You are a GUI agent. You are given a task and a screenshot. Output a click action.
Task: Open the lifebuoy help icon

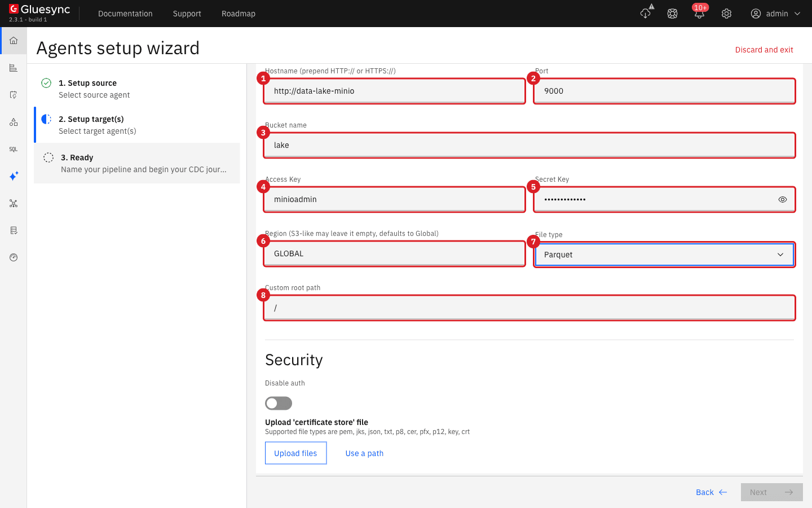pos(672,14)
